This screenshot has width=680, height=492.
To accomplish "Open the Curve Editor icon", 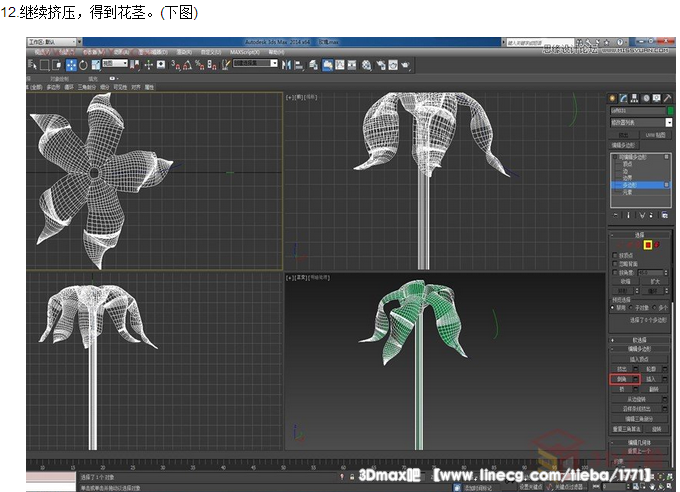I will (x=340, y=65).
